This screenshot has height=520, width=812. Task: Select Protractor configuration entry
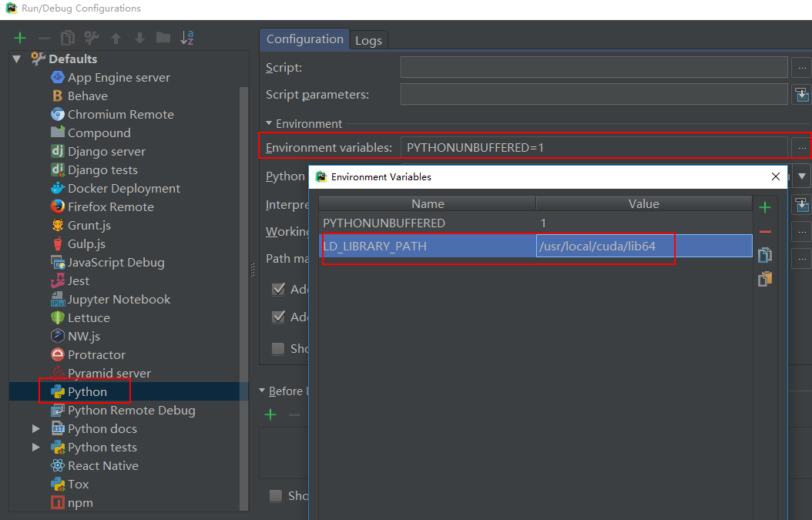[x=96, y=355]
